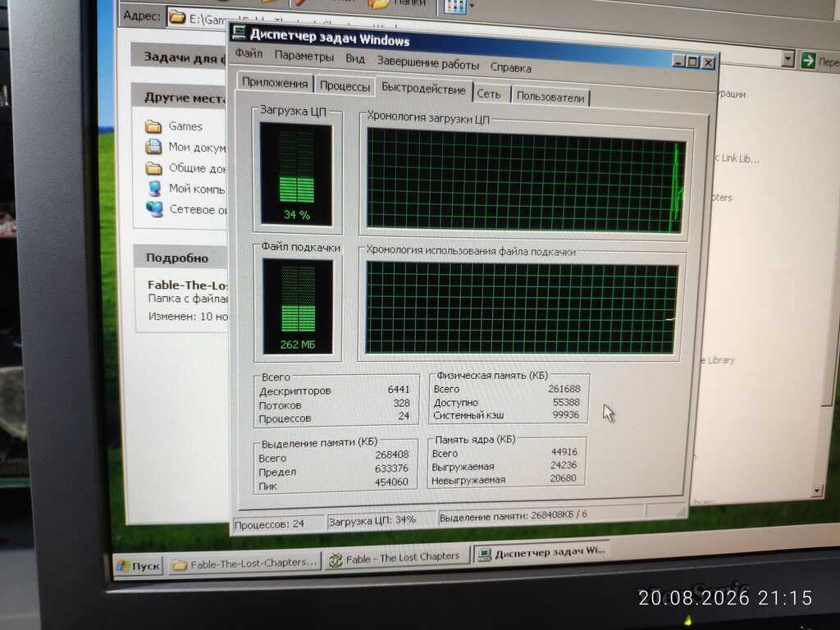840x630 pixels.
Task: Switch to the Сеть tab
Action: point(489,94)
